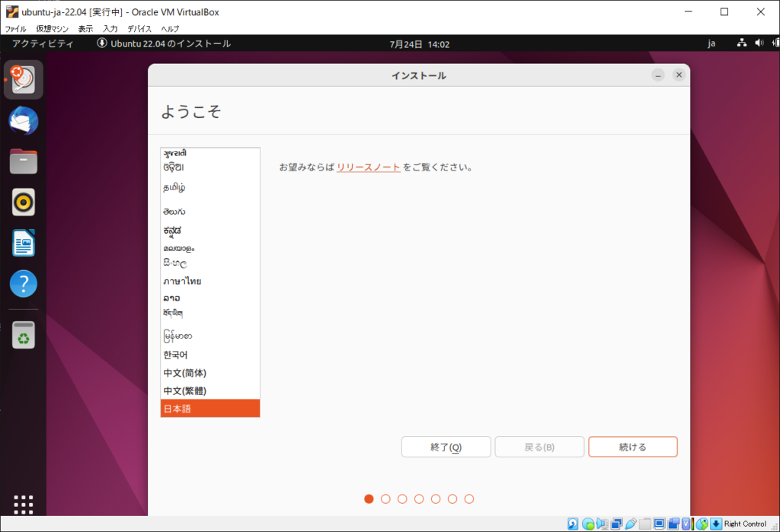This screenshot has height=532, width=780.
Task: Select Tibetan in the language list
Action: coord(210,314)
